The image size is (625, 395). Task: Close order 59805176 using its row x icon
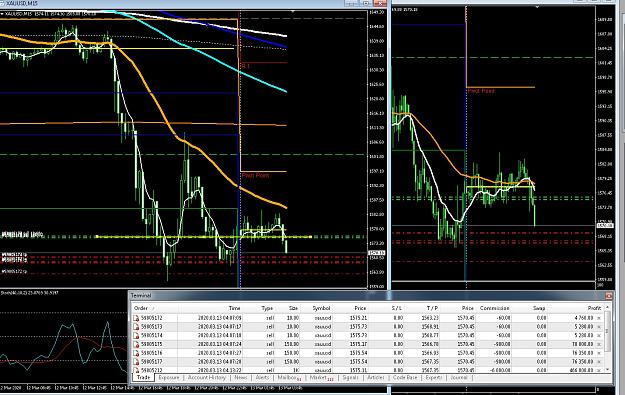tap(599, 353)
